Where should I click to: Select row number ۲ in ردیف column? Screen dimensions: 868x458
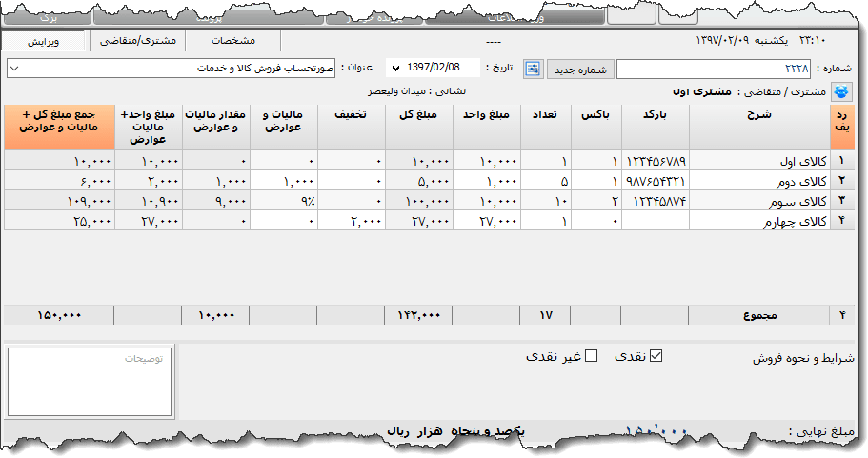click(842, 181)
